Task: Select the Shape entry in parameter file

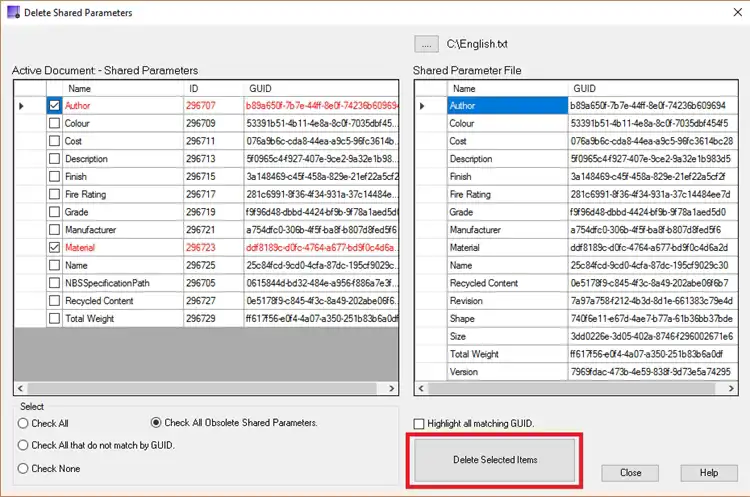Action: [506, 318]
